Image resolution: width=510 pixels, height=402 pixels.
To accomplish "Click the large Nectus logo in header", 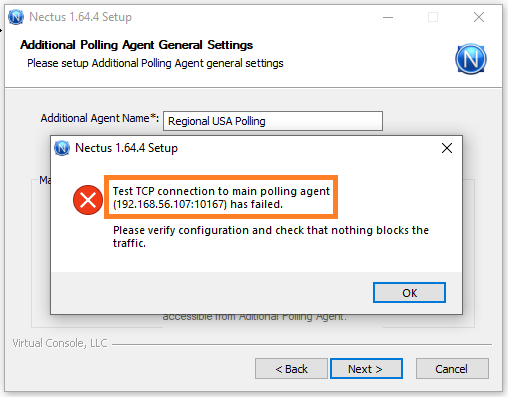I will tap(470, 59).
